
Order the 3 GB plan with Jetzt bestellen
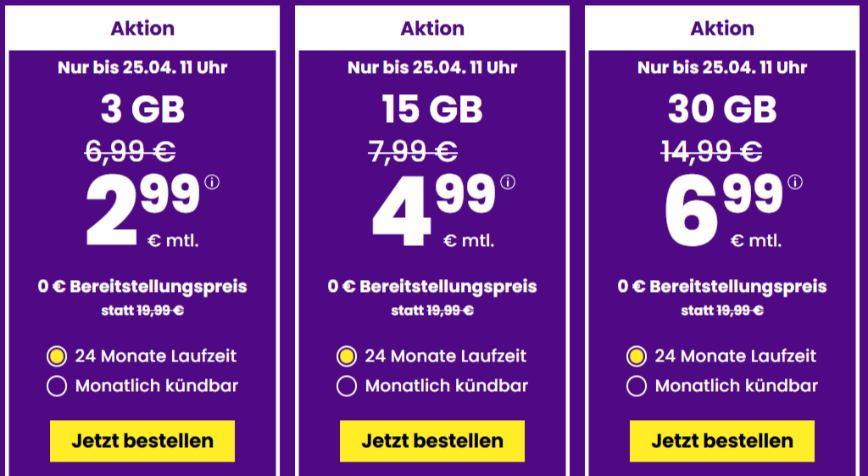(142, 441)
